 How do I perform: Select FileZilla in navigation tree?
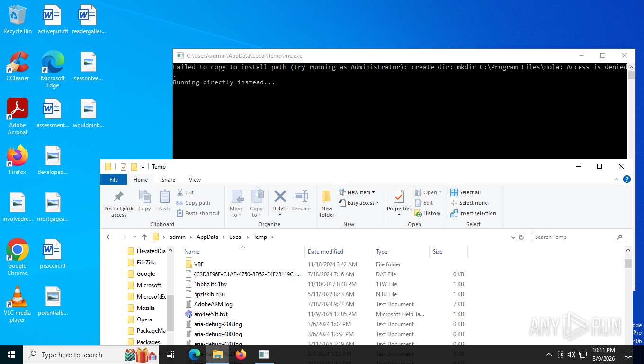[146, 263]
